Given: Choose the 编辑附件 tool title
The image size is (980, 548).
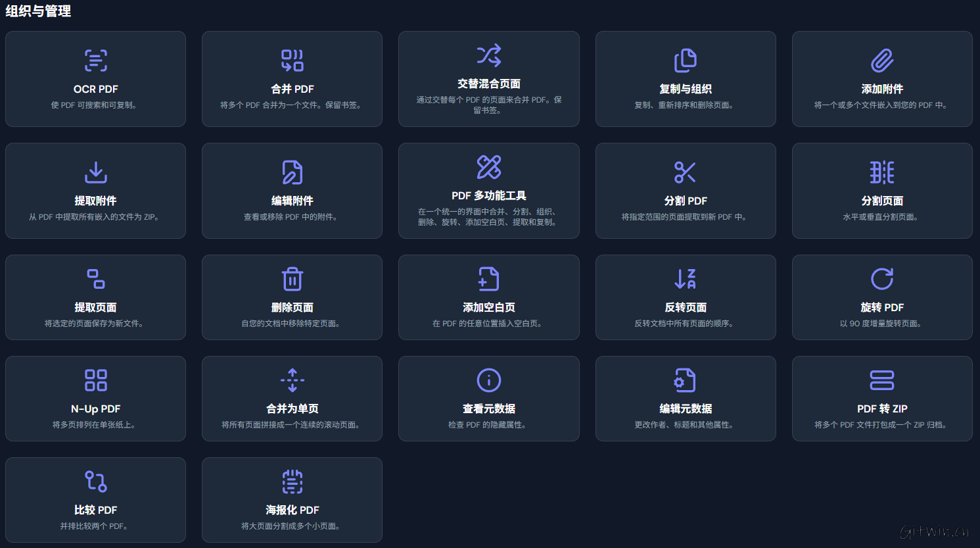Looking at the screenshot, I should click(x=292, y=201).
